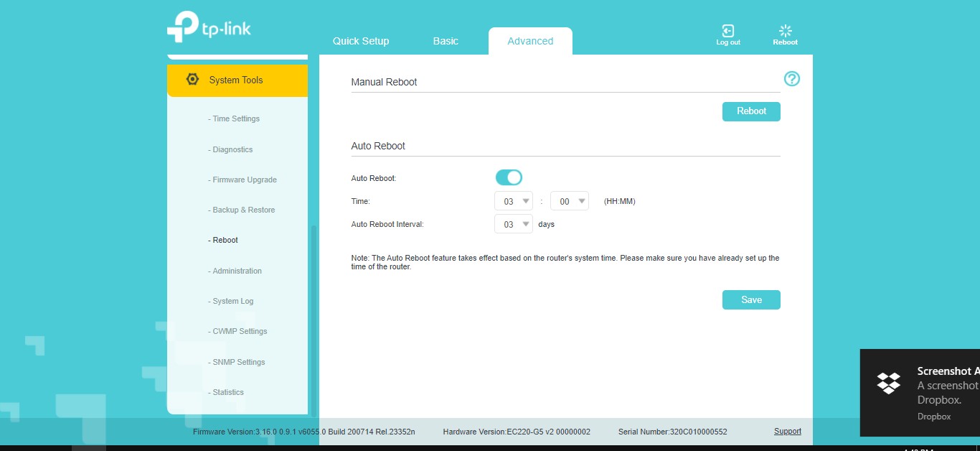Switch to the Basic tab
Viewport: 980px width, 451px height.
coord(446,41)
